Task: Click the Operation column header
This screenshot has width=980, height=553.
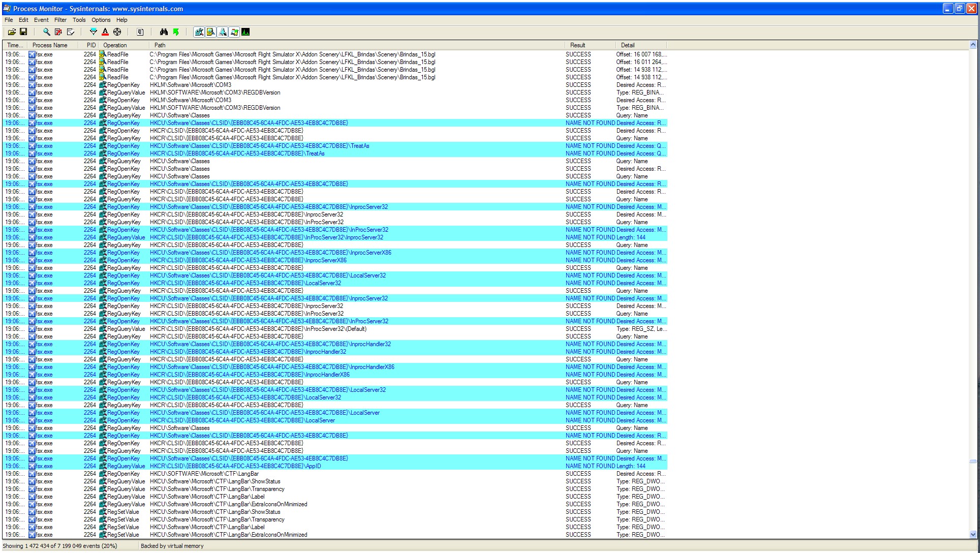Action: click(x=124, y=45)
